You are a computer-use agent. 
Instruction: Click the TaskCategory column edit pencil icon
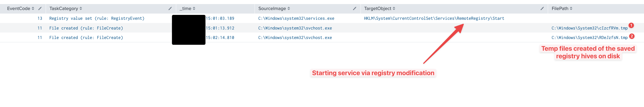170,8
